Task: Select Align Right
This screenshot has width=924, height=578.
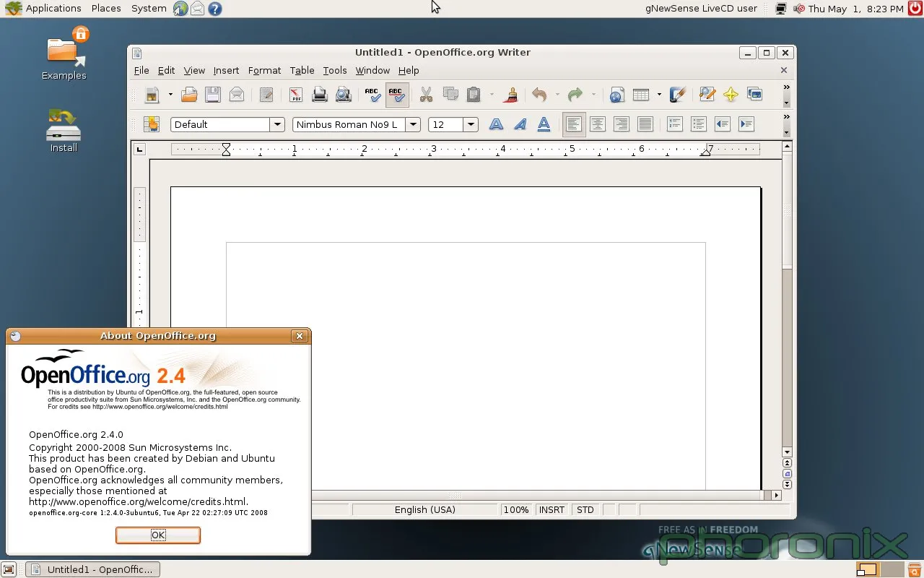Action: point(621,124)
